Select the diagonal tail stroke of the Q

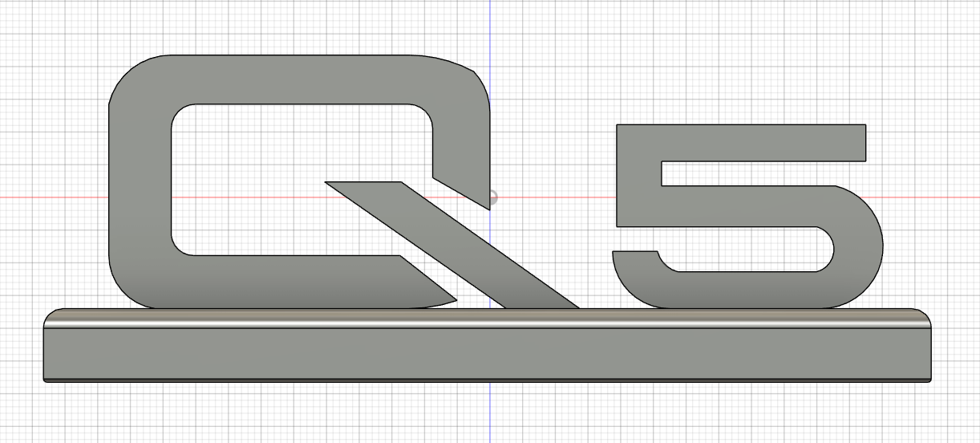[452, 244]
